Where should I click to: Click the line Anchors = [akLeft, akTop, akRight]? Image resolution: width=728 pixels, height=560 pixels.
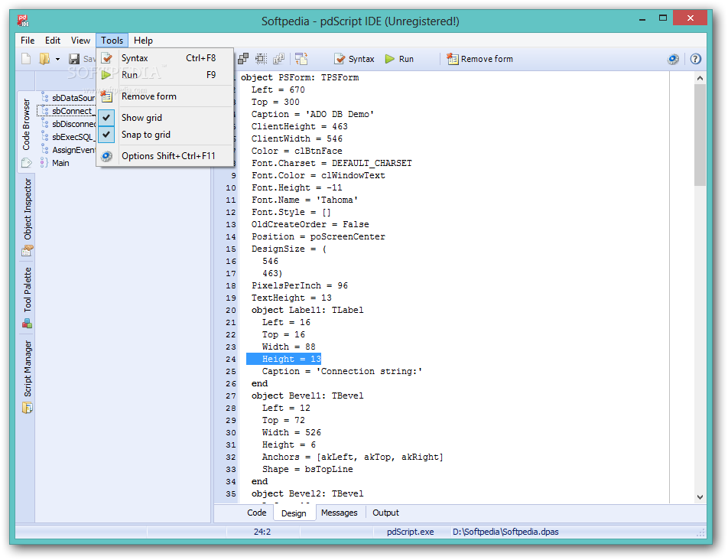[353, 457]
